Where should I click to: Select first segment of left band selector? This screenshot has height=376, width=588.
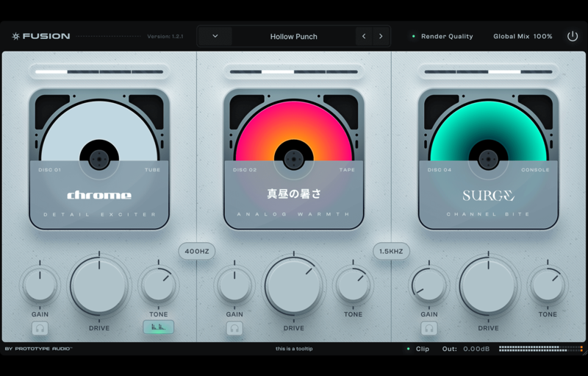[51, 72]
